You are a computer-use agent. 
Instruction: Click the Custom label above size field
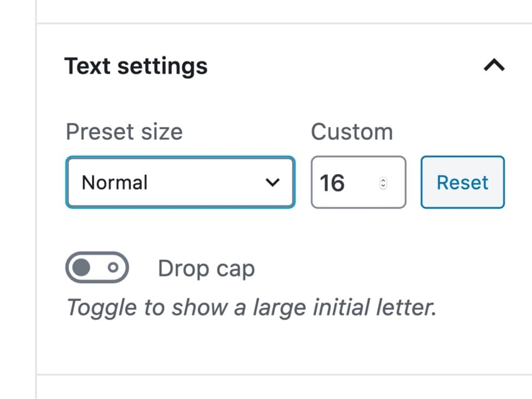(352, 132)
